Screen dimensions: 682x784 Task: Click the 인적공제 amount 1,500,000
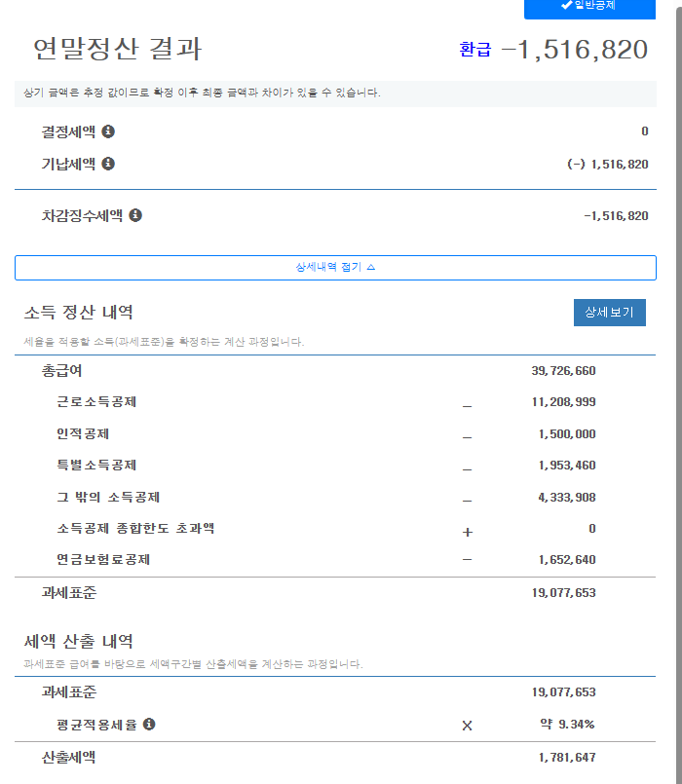(566, 434)
